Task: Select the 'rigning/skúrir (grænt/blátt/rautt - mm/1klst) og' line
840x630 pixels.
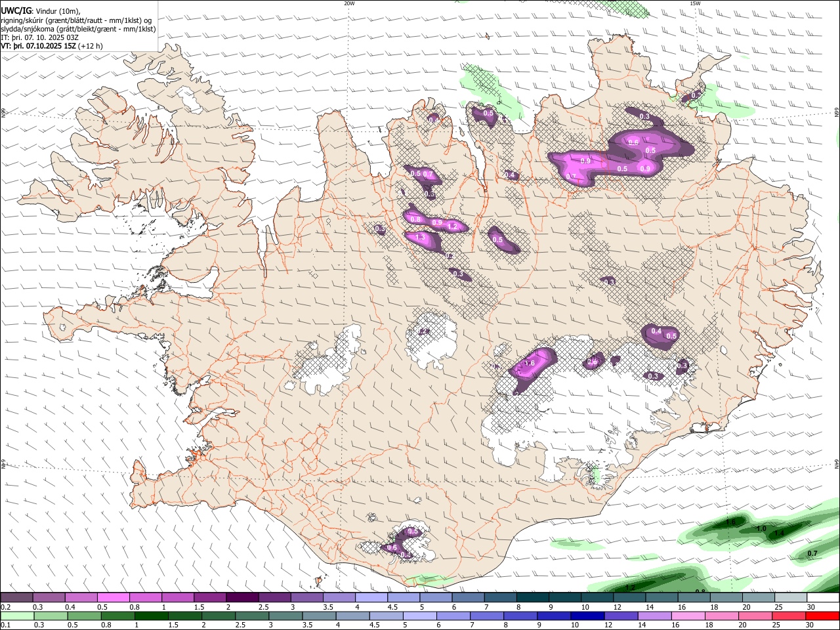Action: coord(76,20)
